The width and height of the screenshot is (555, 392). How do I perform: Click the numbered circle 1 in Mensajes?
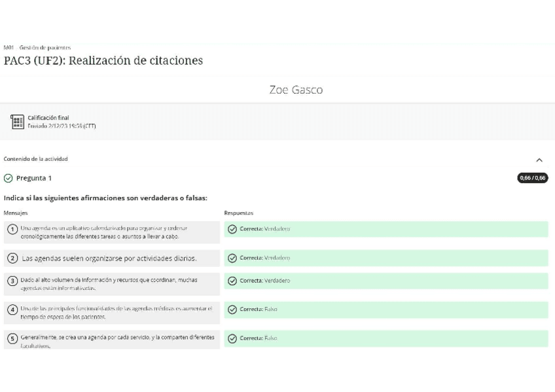(x=12, y=229)
